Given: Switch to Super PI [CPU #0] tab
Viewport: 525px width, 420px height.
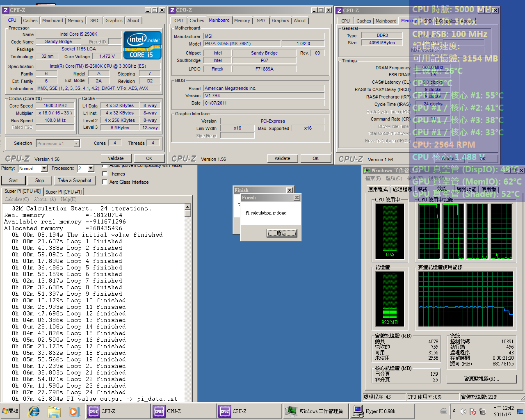Looking at the screenshot, I should click(x=23, y=191).
